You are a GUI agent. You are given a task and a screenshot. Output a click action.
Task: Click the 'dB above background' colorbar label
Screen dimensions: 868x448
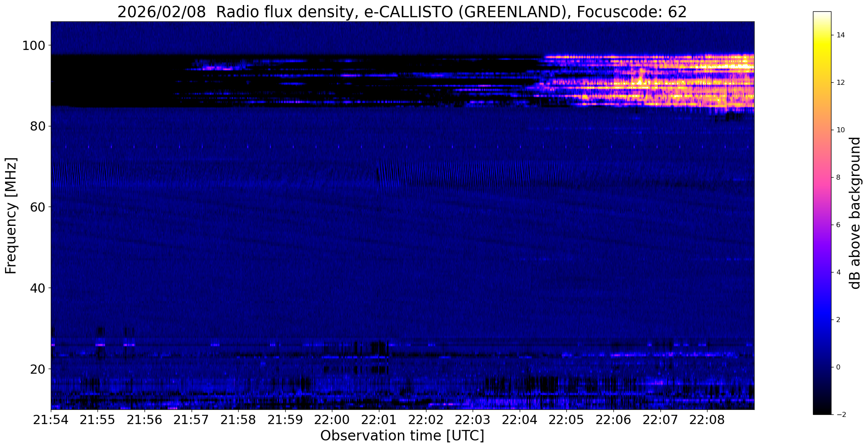coord(855,213)
